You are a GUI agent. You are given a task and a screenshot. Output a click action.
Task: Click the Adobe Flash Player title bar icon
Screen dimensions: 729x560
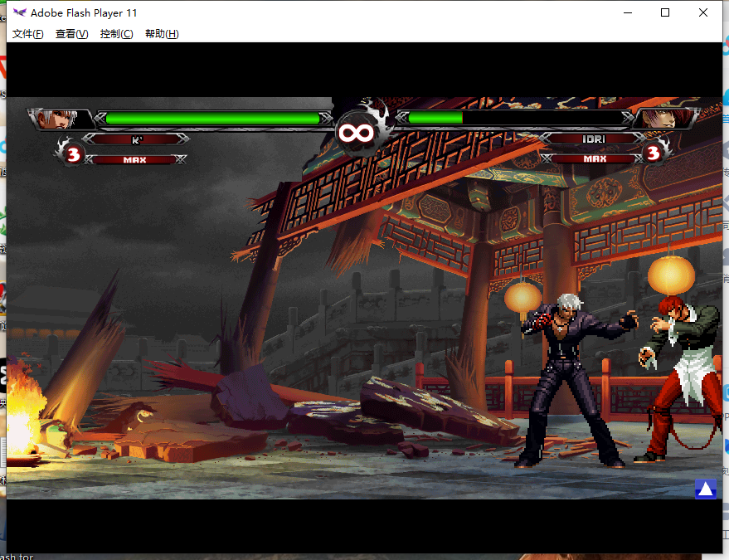[x=20, y=12]
